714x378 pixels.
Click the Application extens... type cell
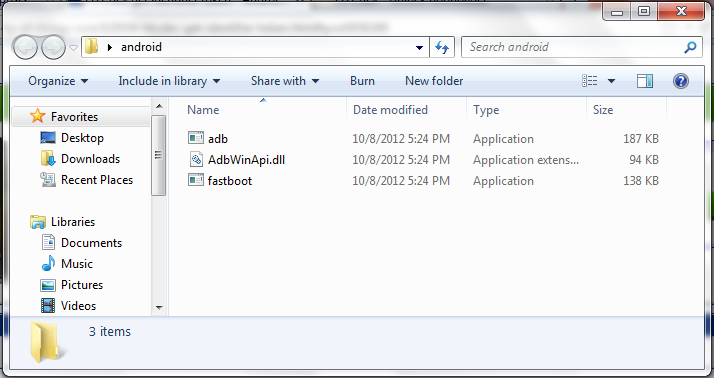point(526,160)
